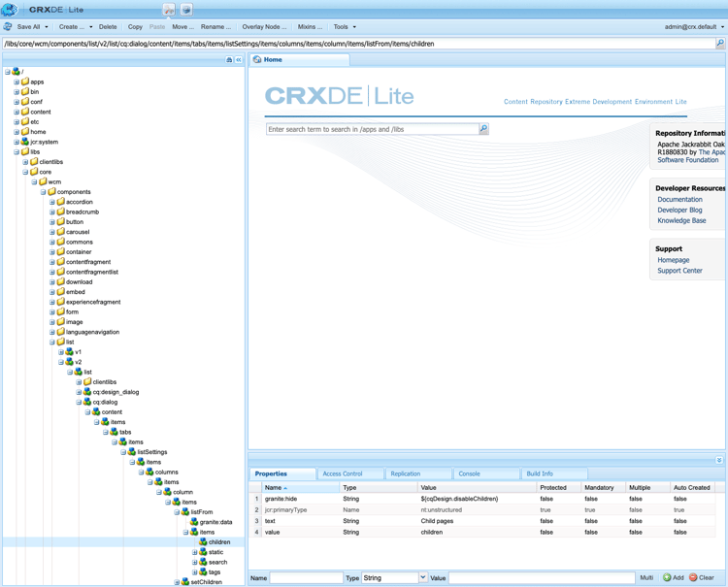Open the Save All dropdown arrow

(46, 27)
